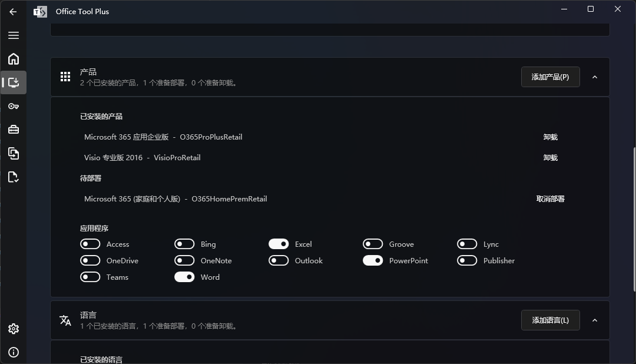Open the document conversion icon page
Image resolution: width=636 pixels, height=364 pixels.
point(14,153)
